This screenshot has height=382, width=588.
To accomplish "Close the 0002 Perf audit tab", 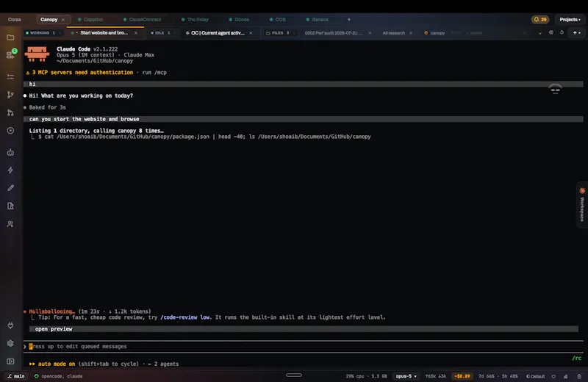I will coord(370,33).
